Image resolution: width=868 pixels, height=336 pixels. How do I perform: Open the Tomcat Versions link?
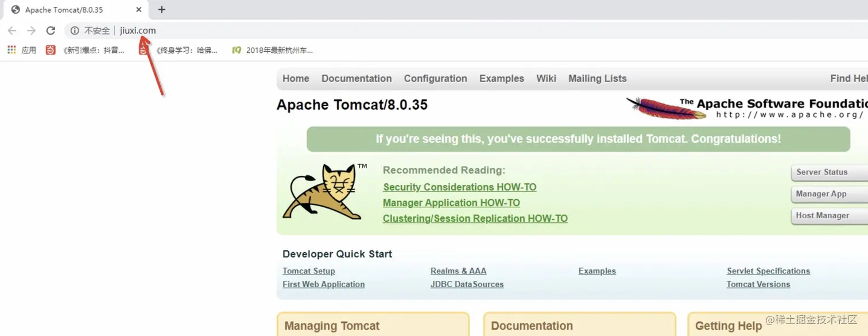click(x=758, y=284)
